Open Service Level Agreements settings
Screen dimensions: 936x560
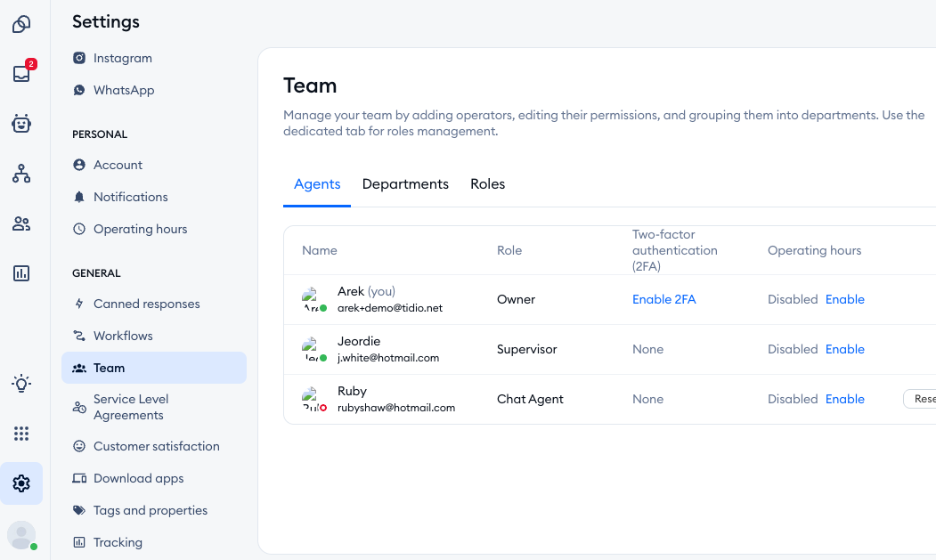(131, 407)
